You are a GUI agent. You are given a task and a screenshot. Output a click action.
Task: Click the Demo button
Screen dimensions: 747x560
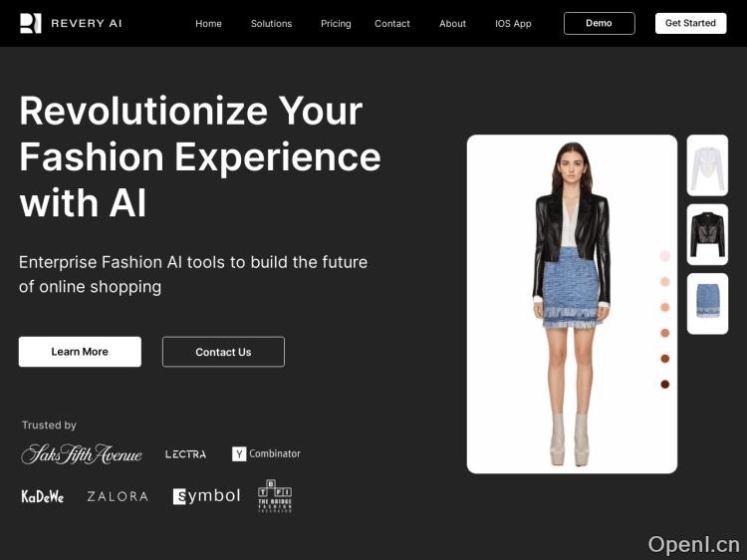tap(600, 23)
